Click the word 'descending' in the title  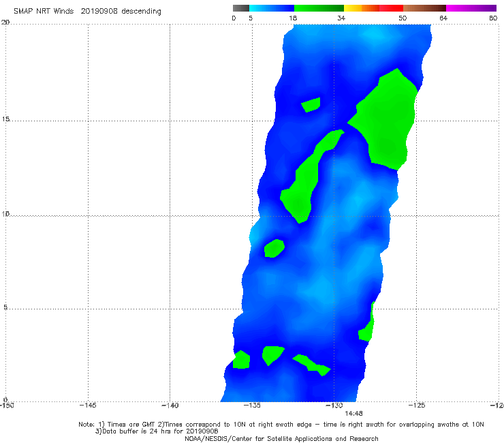click(142, 12)
